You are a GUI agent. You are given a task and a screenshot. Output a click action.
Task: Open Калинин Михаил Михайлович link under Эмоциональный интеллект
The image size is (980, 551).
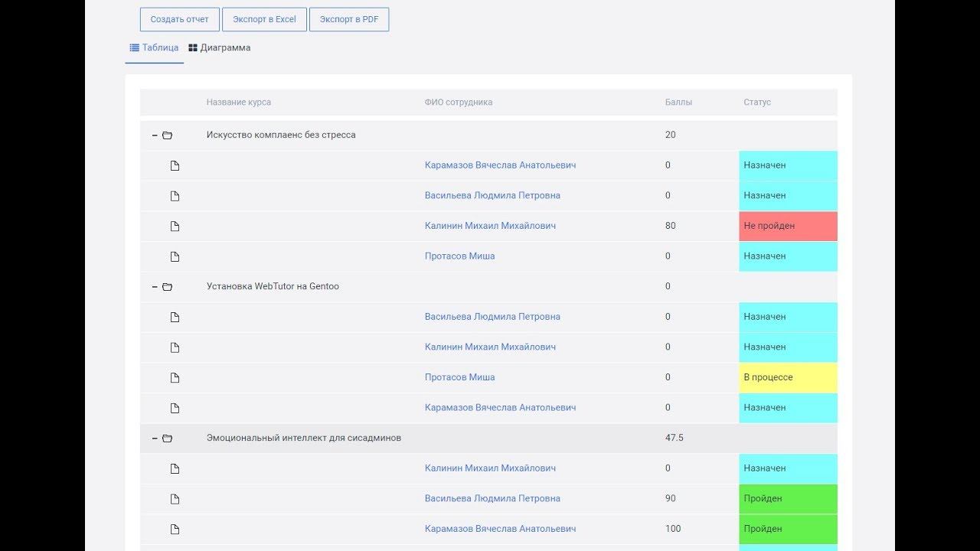click(490, 468)
